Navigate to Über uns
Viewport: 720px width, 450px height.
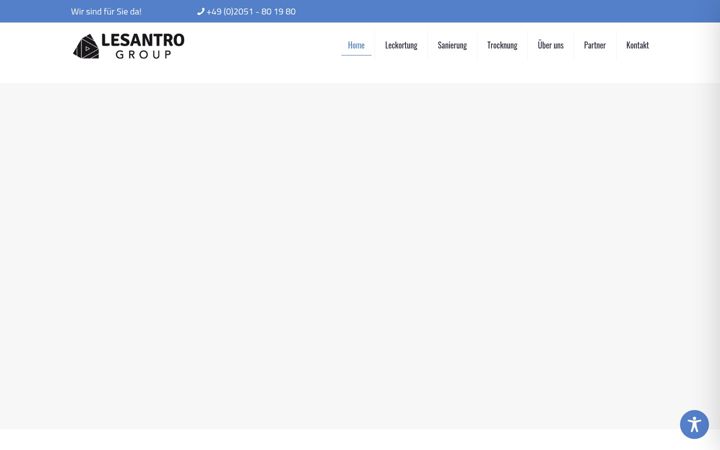[550, 45]
